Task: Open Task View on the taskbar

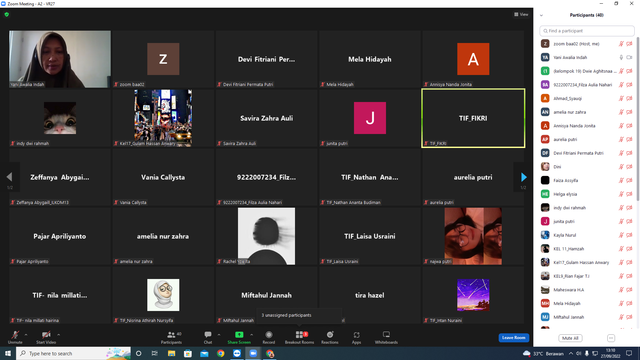Action: click(x=155, y=353)
